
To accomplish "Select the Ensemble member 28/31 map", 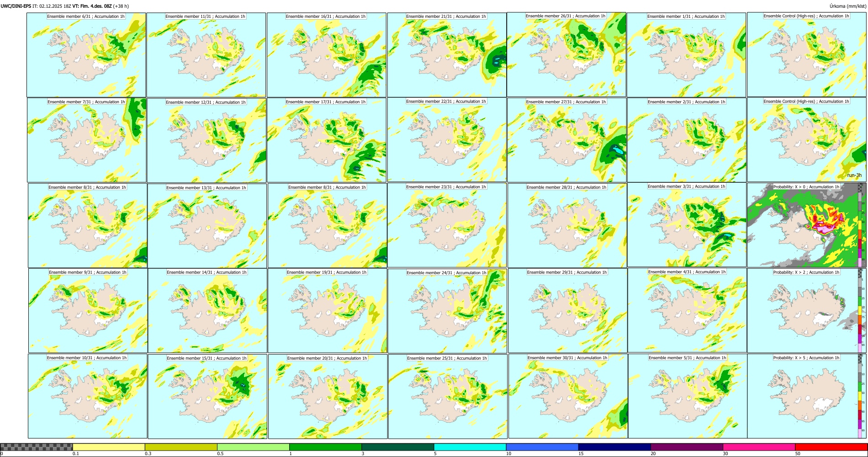I will tap(567, 225).
